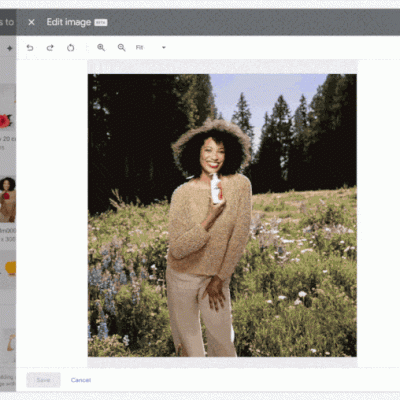Screen dimensions: 400x400
Task: Undo the last image edit
Action: pos(30,48)
